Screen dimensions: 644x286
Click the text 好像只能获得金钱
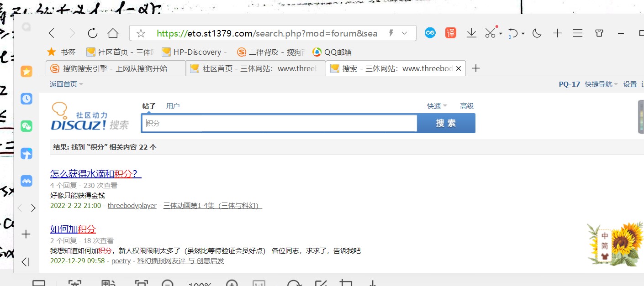[78, 195]
